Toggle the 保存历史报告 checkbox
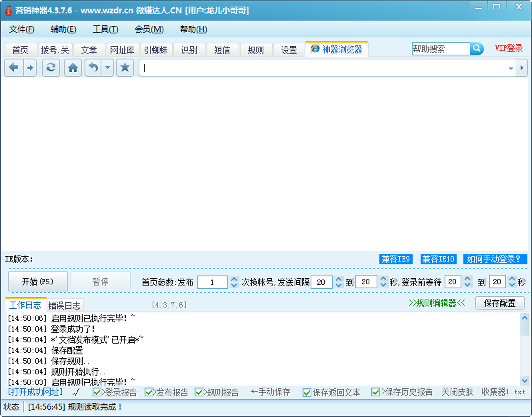 375,392
